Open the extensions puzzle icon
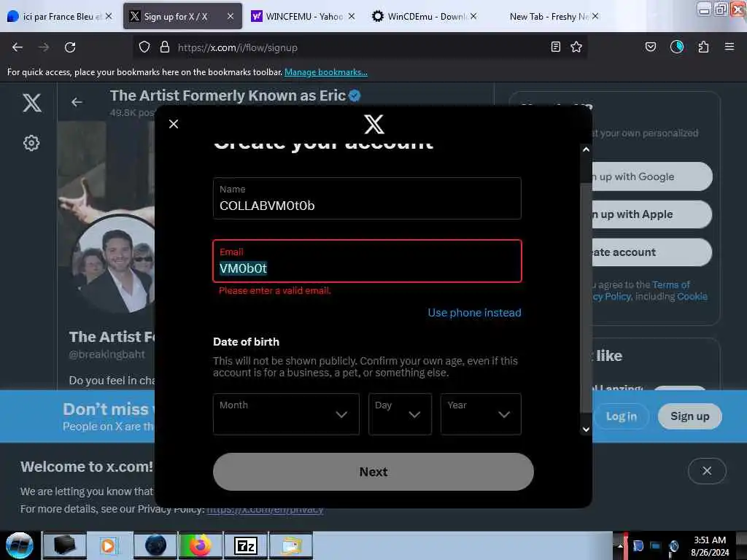Image resolution: width=747 pixels, height=560 pixels. click(704, 47)
